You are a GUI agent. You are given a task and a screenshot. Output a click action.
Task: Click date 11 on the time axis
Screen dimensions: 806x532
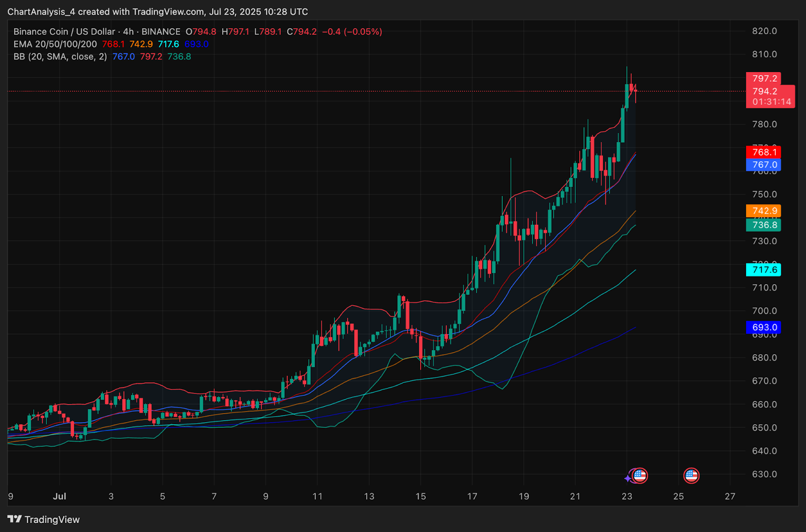click(x=317, y=496)
